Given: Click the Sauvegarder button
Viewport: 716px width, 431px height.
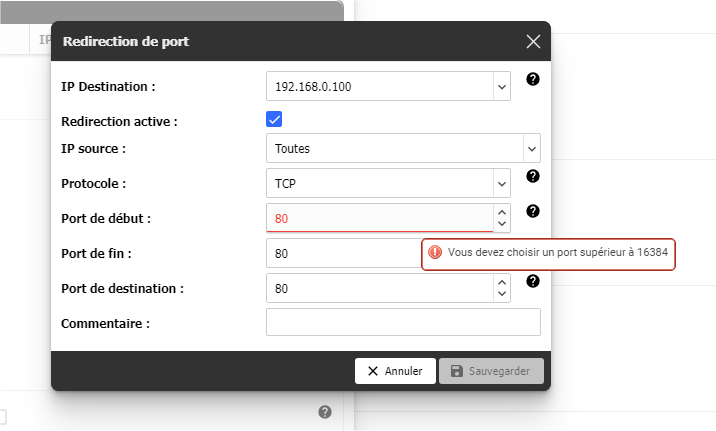Looking at the screenshot, I should point(491,371).
